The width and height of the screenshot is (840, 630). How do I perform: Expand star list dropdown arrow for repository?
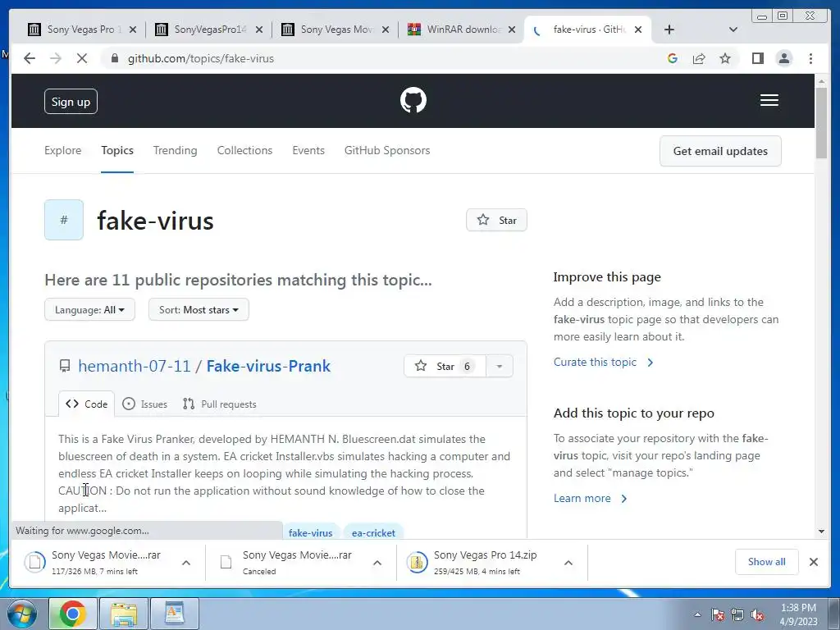pyautogui.click(x=500, y=366)
